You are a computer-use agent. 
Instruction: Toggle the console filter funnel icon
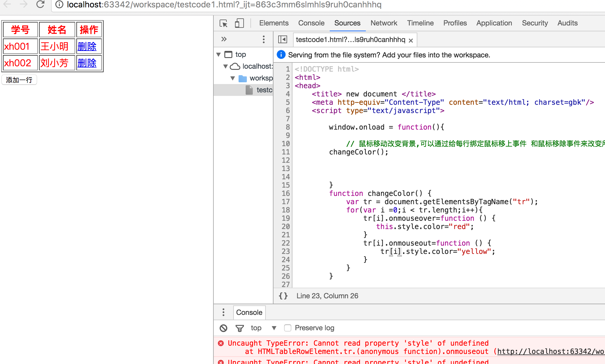click(x=239, y=328)
